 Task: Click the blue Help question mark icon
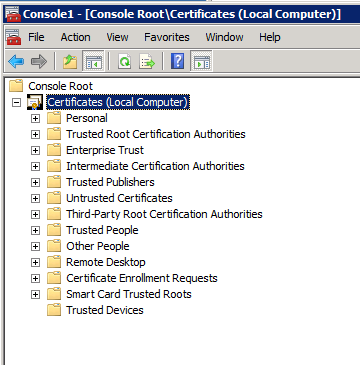tap(178, 62)
